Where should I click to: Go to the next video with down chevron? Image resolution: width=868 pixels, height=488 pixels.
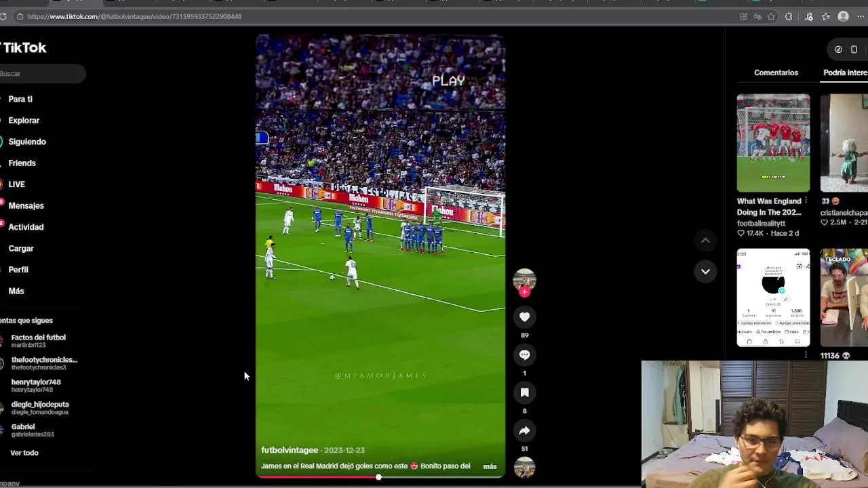705,271
